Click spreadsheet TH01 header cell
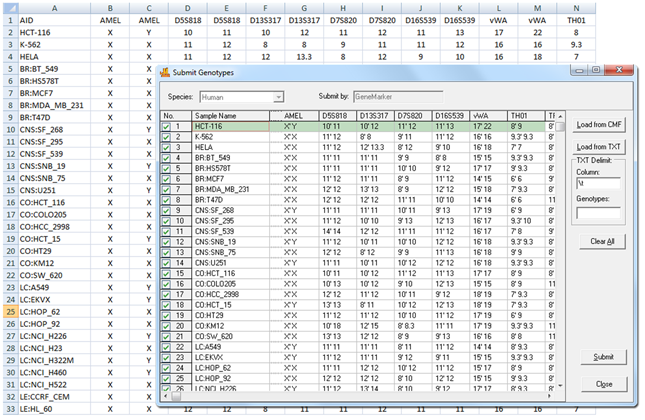This screenshot has height=420, width=645. 576,20
